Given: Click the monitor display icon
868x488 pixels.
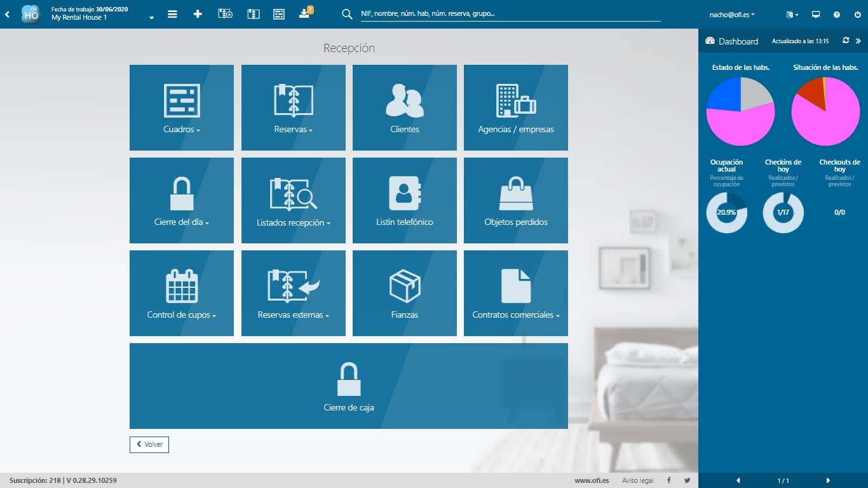Looking at the screenshot, I should [815, 13].
